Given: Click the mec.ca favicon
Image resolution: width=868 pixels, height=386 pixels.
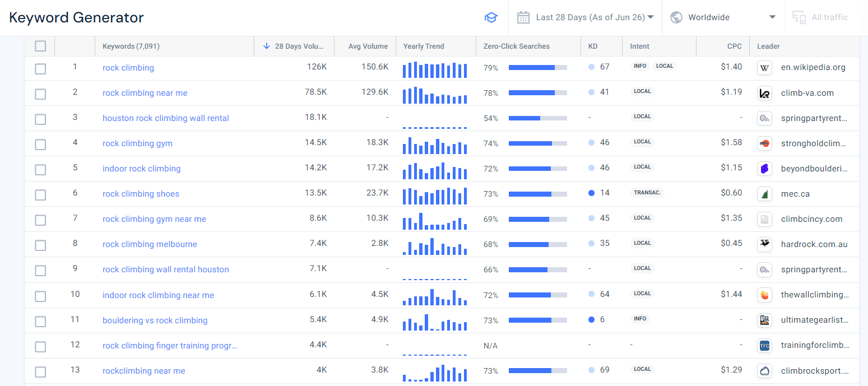Looking at the screenshot, I should 764,194.
